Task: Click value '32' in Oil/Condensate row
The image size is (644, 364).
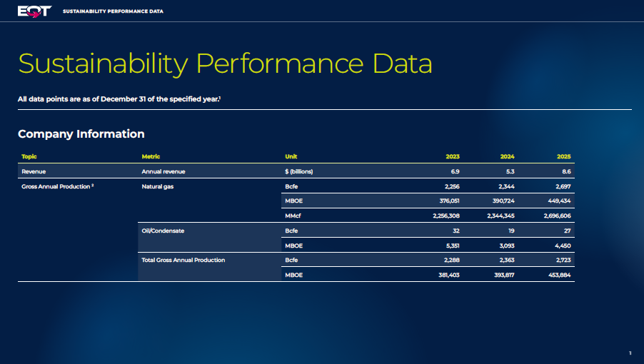Action: 456,231
